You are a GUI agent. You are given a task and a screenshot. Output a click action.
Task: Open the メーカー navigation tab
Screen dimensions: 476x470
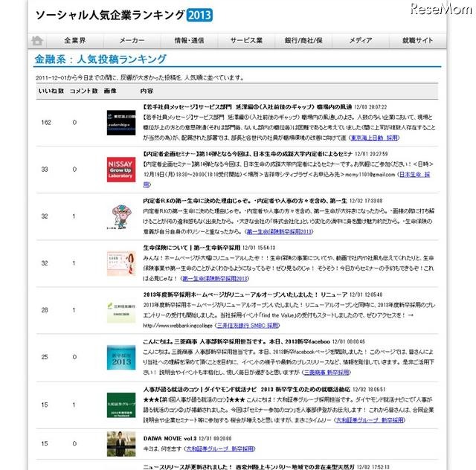point(132,40)
